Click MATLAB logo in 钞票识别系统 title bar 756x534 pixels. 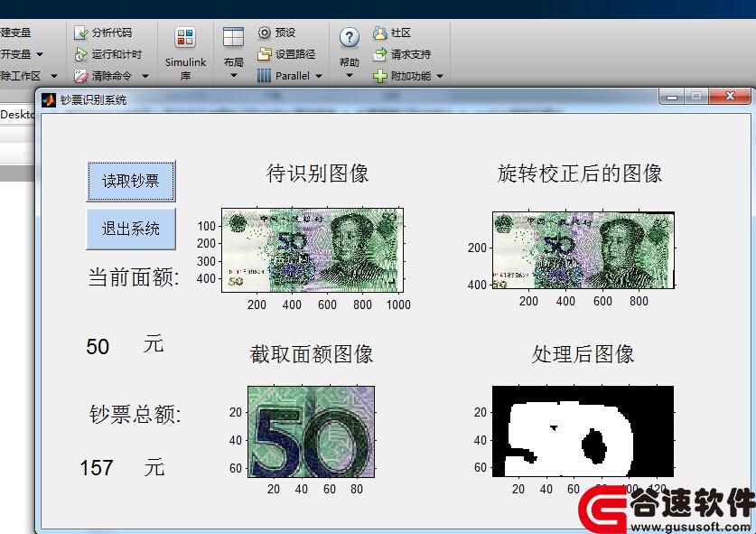point(49,100)
